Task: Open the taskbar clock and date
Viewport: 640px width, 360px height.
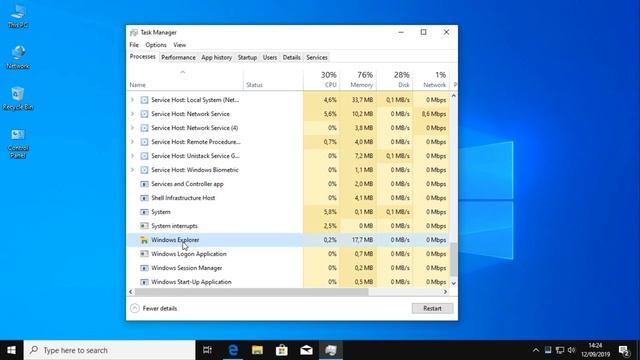Action: (x=596, y=350)
